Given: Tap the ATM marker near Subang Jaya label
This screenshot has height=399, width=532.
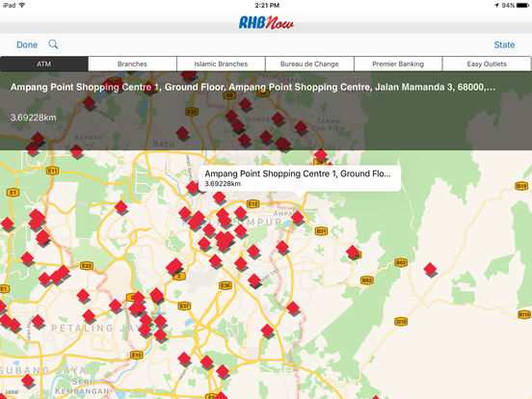Looking at the screenshot, I should click(28, 381).
